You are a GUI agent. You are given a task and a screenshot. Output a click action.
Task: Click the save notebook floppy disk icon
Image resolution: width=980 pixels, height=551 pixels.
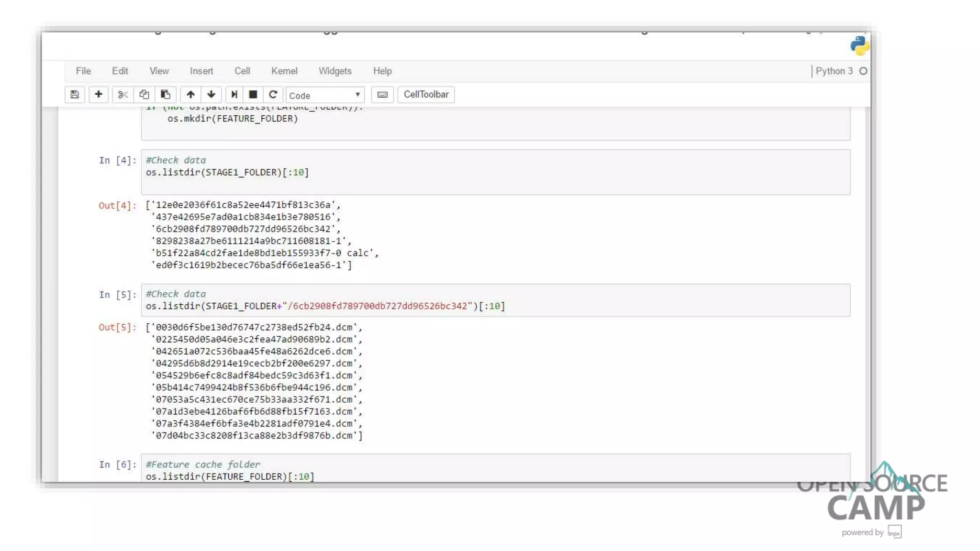coord(75,95)
